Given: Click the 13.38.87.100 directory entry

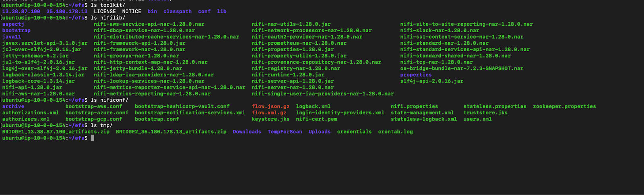Looking at the screenshot, I should (x=21, y=12).
